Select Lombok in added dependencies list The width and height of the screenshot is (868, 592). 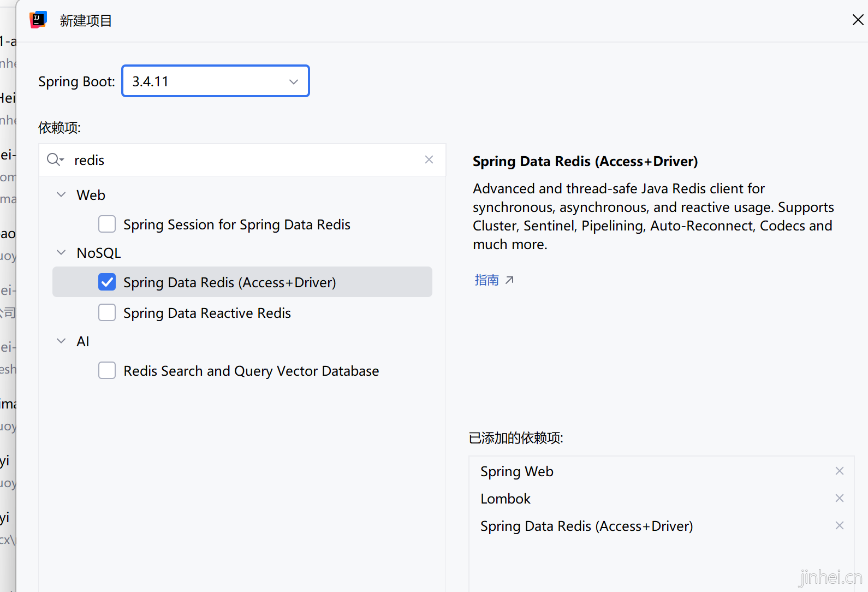point(505,499)
